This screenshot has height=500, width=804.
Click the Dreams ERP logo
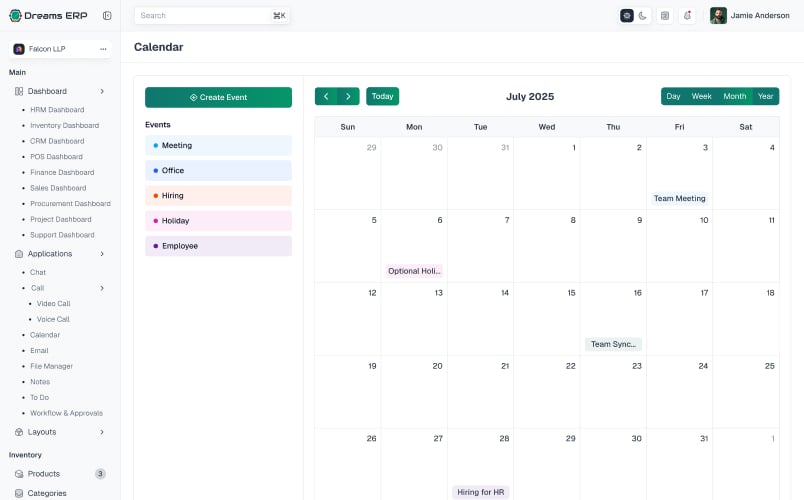pyautogui.click(x=48, y=15)
